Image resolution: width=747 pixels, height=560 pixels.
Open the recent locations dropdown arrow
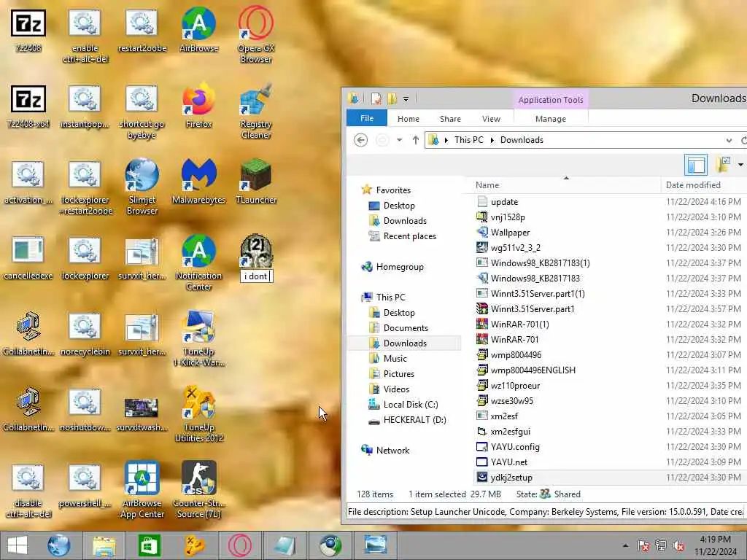tap(399, 140)
